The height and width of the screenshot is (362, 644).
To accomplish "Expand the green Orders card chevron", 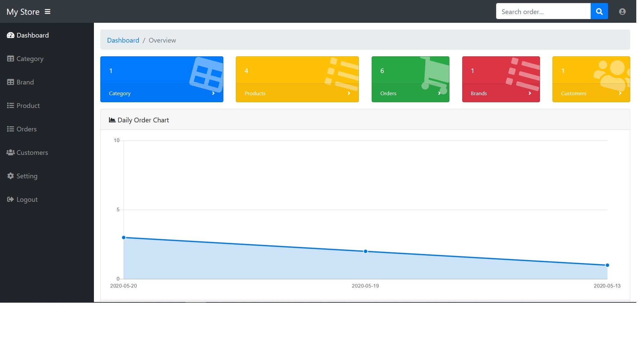I will [x=439, y=93].
